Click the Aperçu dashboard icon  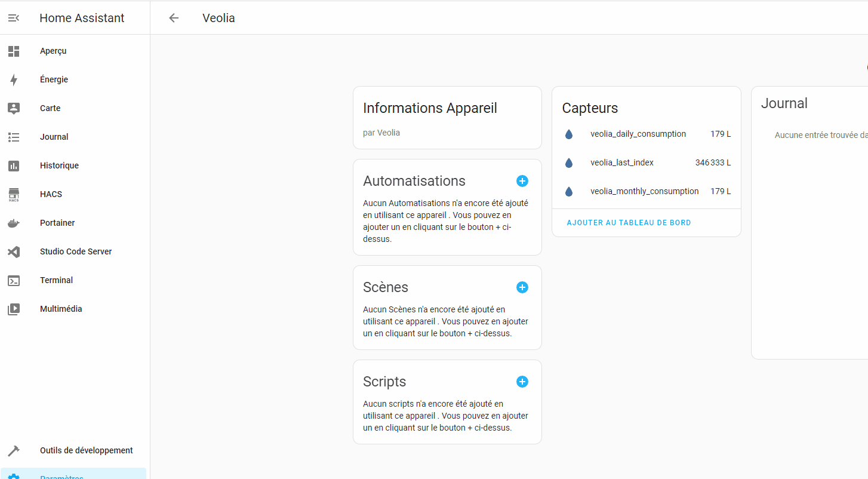click(14, 51)
